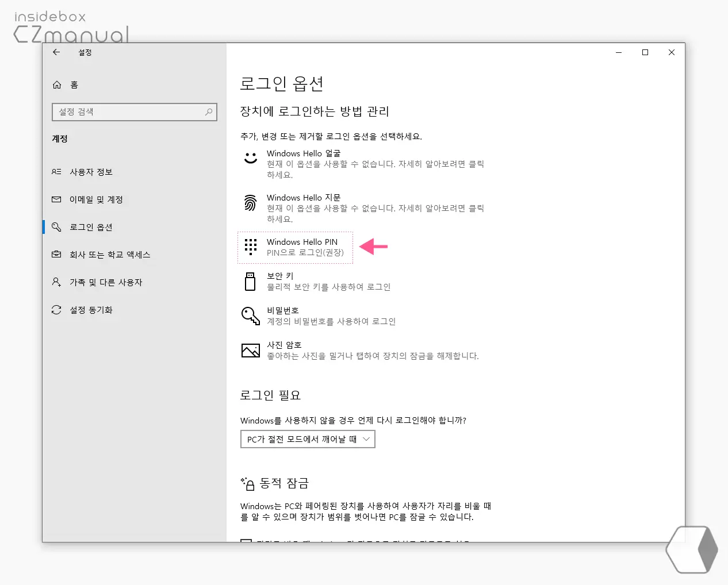Image resolution: width=728 pixels, height=585 pixels.
Task: Click the 동적 잠금 lock icon
Action: (x=248, y=484)
